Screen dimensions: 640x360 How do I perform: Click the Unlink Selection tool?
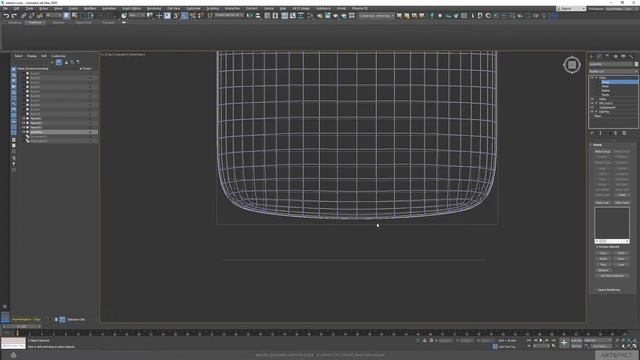pyautogui.click(x=31, y=16)
